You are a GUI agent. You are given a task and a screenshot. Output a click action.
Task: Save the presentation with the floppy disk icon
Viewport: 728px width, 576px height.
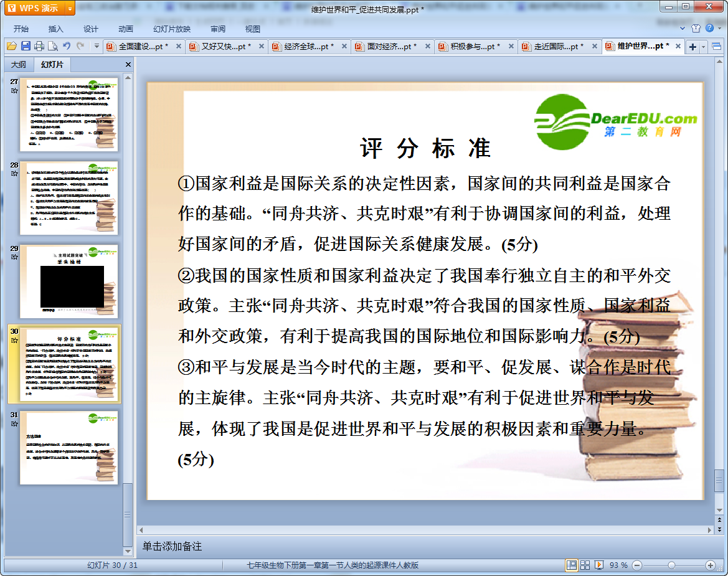coord(26,46)
